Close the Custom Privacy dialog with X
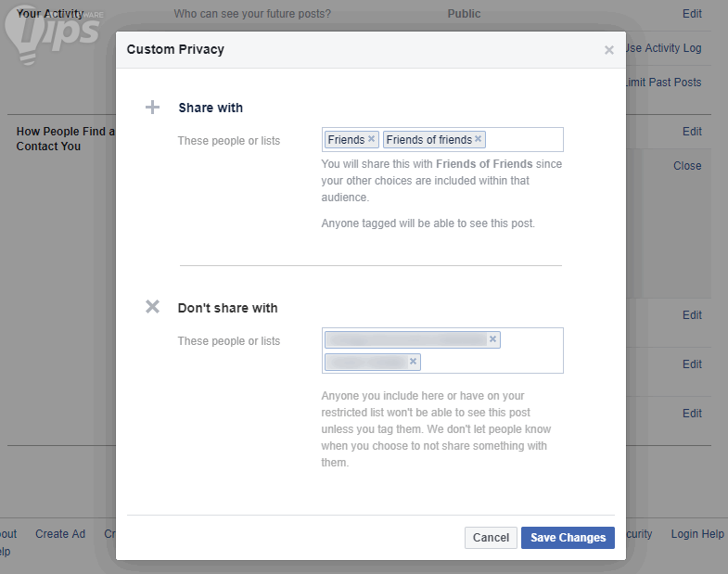728x574 pixels. [608, 50]
